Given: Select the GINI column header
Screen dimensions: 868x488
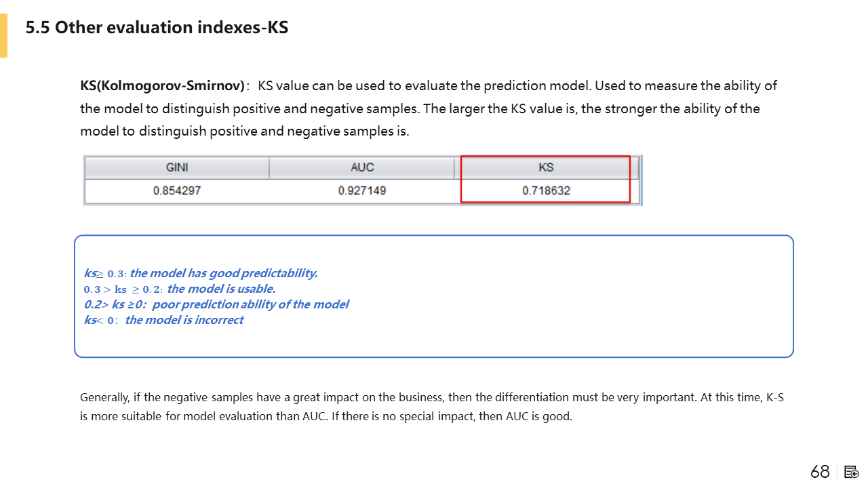Looking at the screenshot, I should pos(177,167).
